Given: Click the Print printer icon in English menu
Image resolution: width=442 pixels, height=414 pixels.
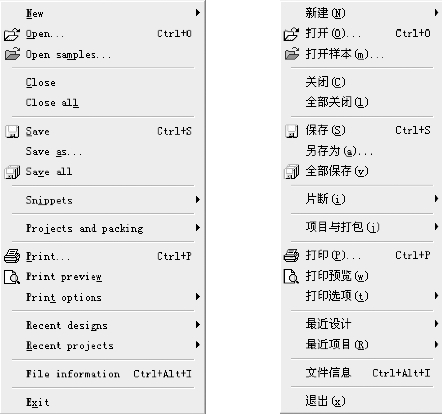Looking at the screenshot, I should tap(12, 256).
